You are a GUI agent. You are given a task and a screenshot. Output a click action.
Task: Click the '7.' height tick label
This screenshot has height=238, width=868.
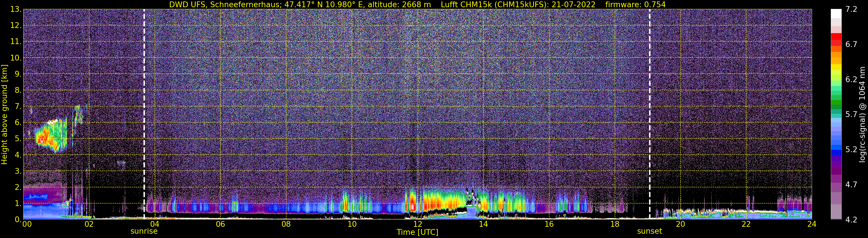point(18,106)
